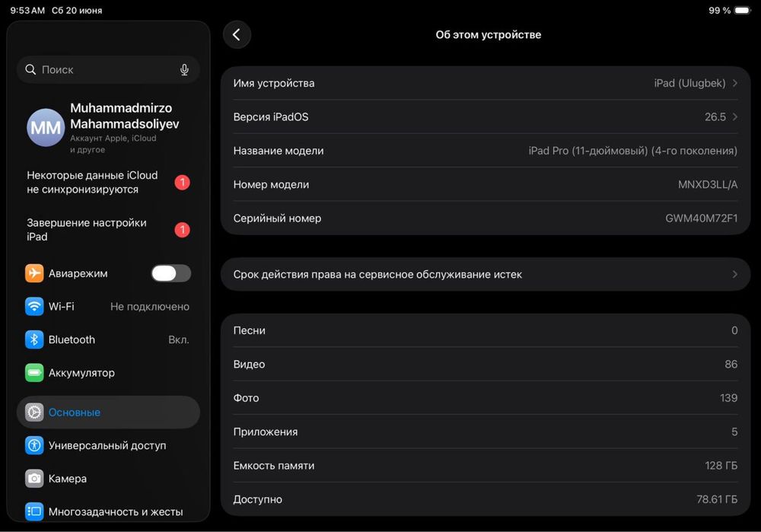Tap Емкость памяти value 128 ГБ
The width and height of the screenshot is (761, 532).
pyautogui.click(x=721, y=466)
